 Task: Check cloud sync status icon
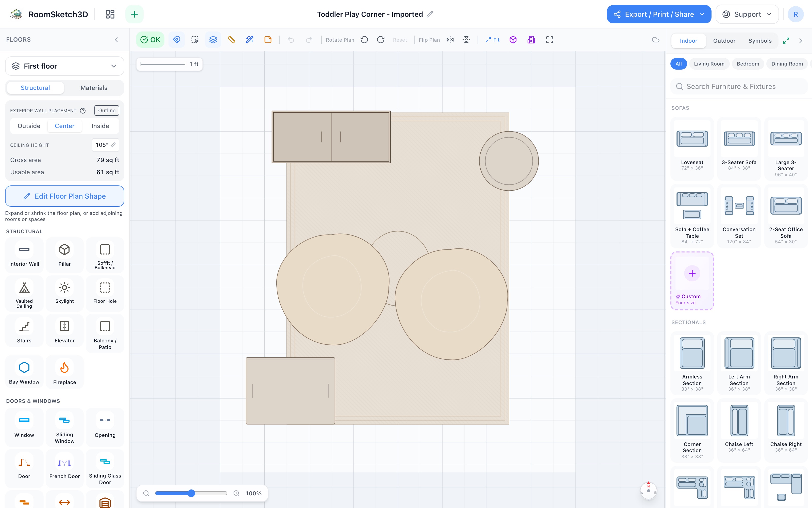(655, 40)
